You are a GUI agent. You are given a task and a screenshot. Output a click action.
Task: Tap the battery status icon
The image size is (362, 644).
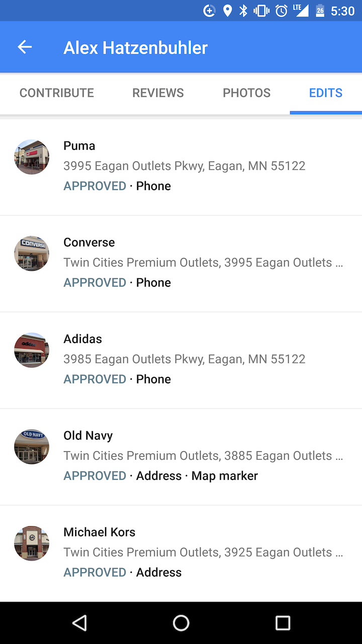320,11
